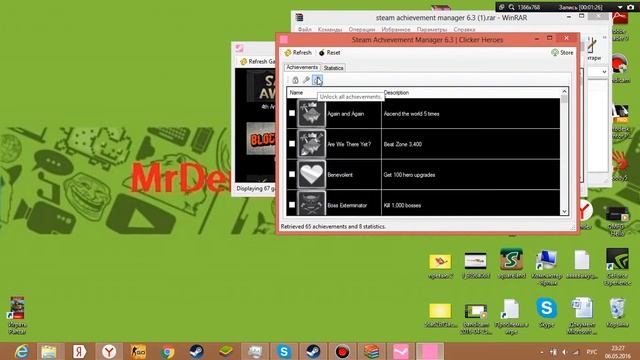Click the lock all achievements padlock icon

tap(296, 80)
